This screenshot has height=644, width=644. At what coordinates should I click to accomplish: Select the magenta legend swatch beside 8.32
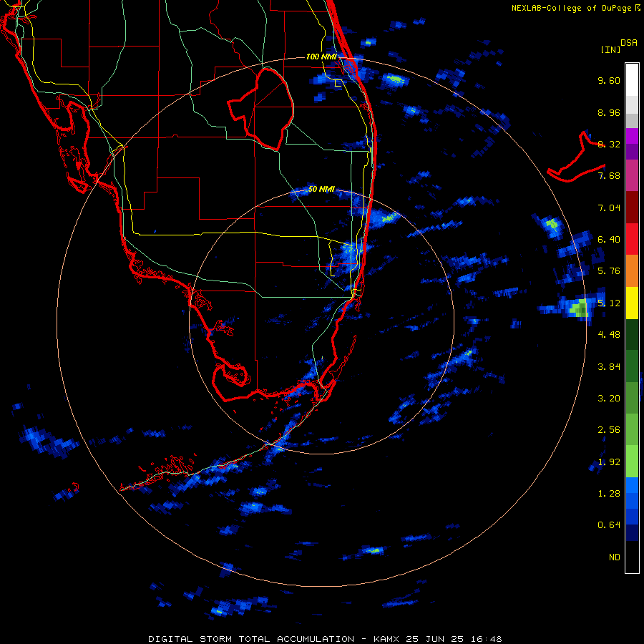(x=632, y=136)
